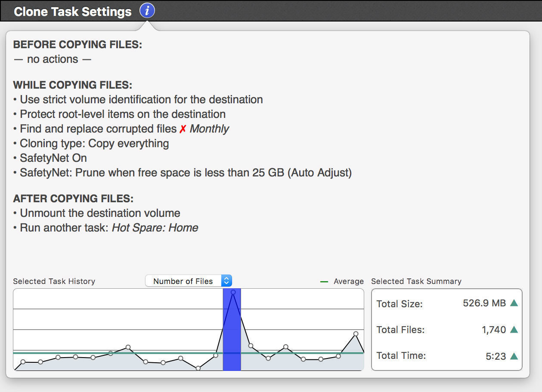
Task: Click the green Average legend dash
Action: (x=324, y=281)
